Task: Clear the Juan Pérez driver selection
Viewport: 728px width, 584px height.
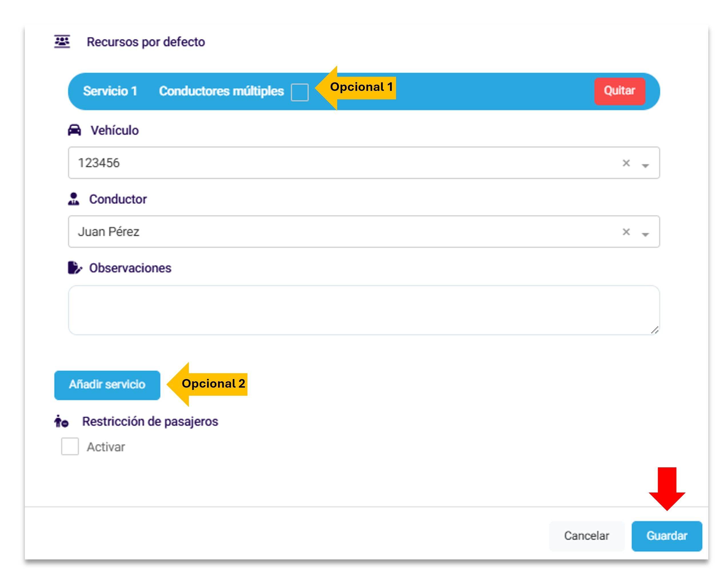Action: (626, 232)
